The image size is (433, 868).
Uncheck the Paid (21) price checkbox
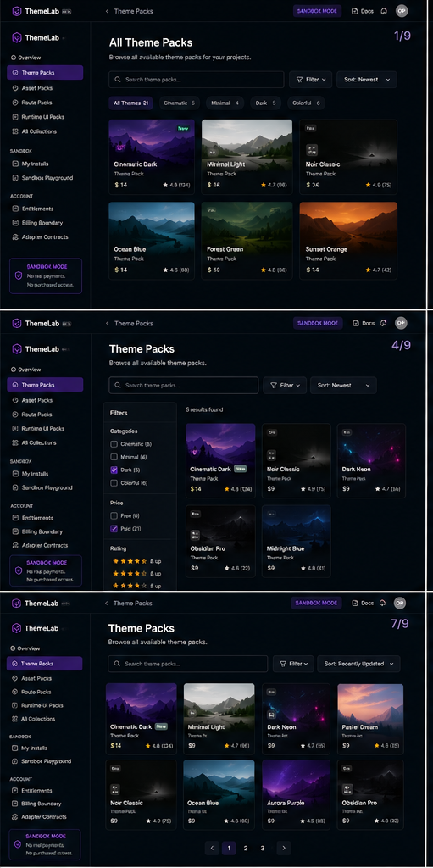[114, 529]
